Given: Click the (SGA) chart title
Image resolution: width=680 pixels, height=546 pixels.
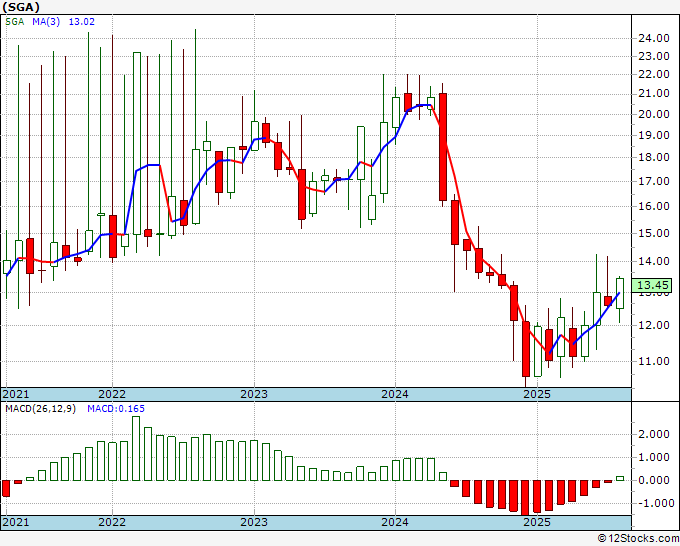Looking at the screenshot, I should [21, 7].
